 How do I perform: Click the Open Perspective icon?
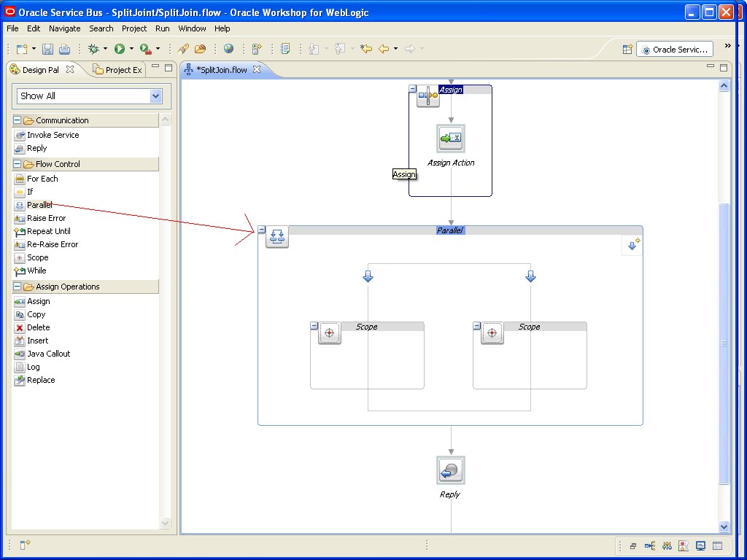pyautogui.click(x=627, y=49)
